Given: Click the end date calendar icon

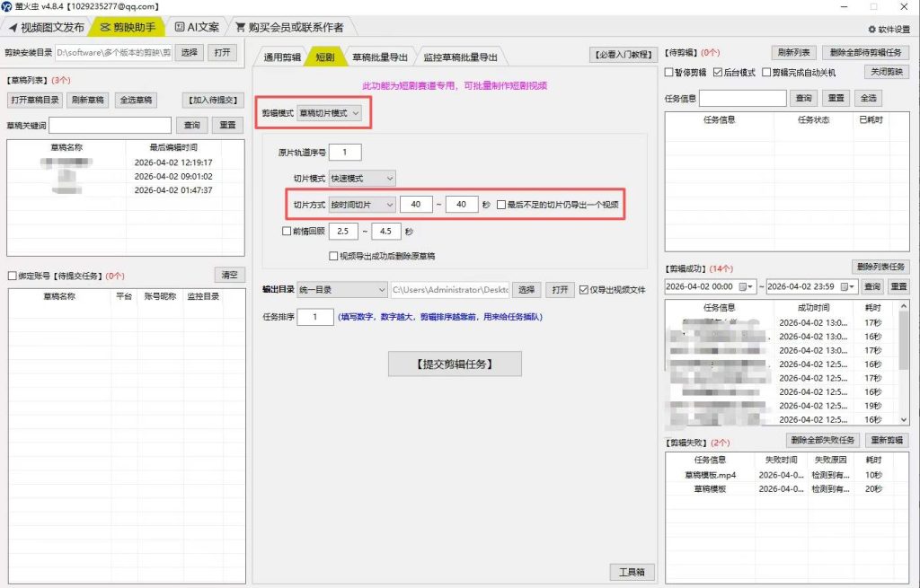Looking at the screenshot, I should coord(845,286).
